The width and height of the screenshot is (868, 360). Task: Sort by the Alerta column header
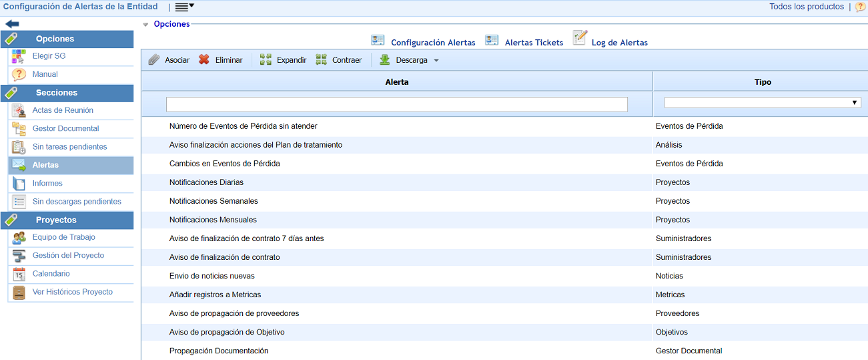396,82
